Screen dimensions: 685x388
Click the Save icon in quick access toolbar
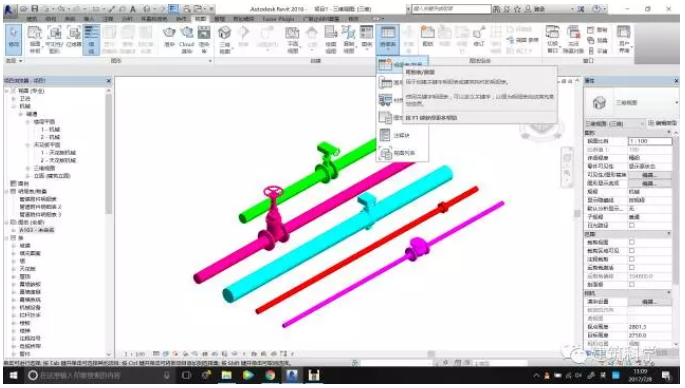pyautogui.click(x=35, y=9)
